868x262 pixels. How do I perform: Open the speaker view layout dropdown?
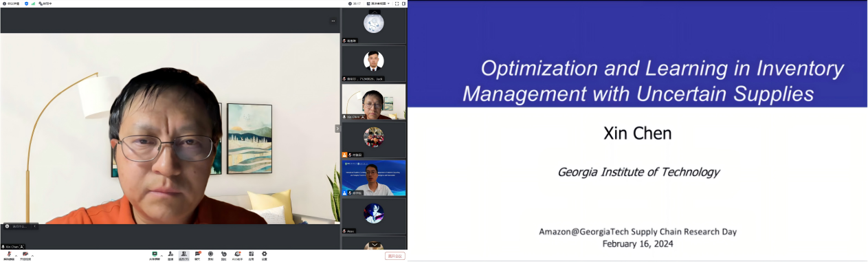pos(378,3)
